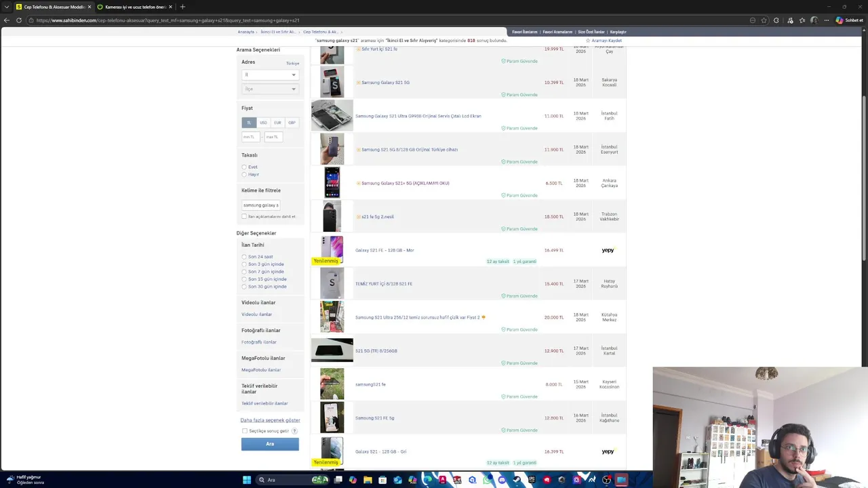Select USD currency tab

263,123
